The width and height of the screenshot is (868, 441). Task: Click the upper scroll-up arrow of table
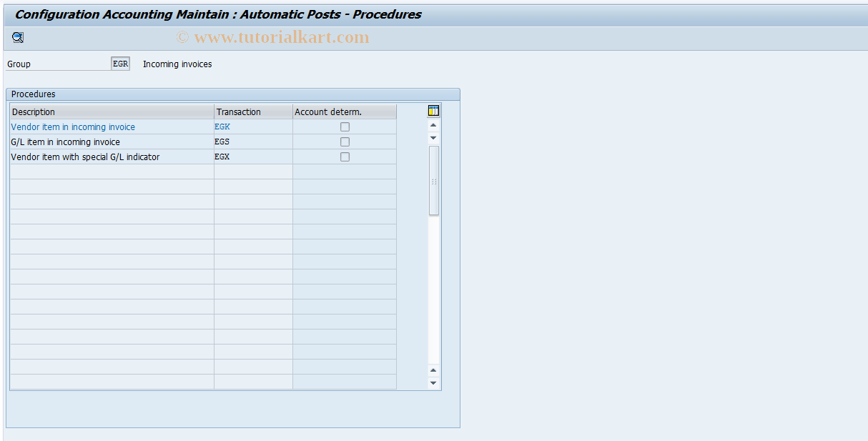click(433, 125)
